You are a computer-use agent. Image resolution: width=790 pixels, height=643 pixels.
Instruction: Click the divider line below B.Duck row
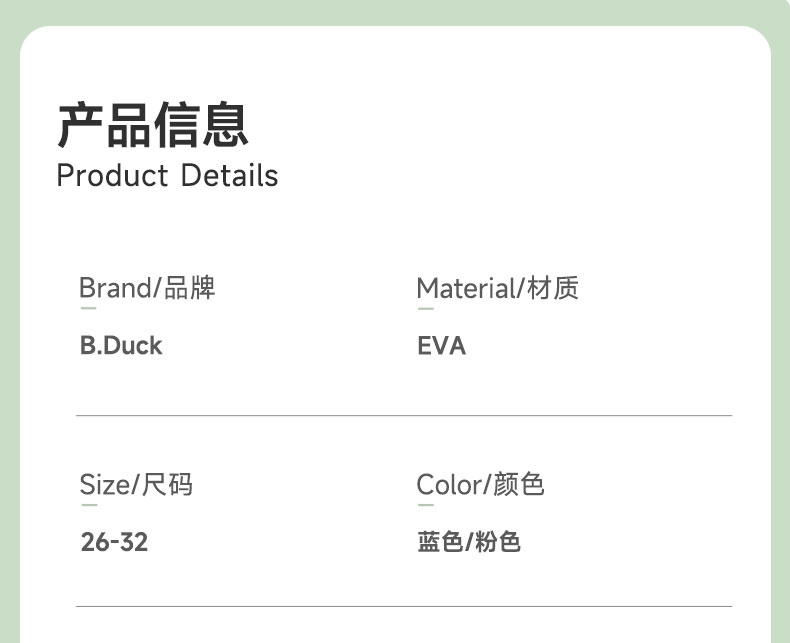[x=404, y=415]
